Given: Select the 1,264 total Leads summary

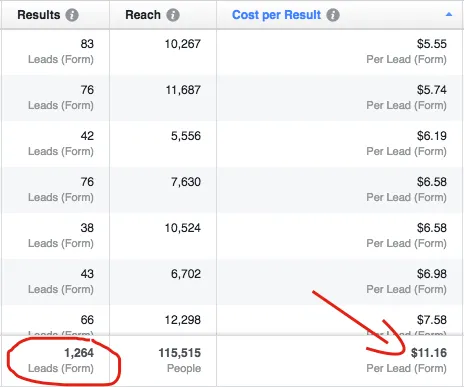Looking at the screenshot, I should tap(61, 360).
